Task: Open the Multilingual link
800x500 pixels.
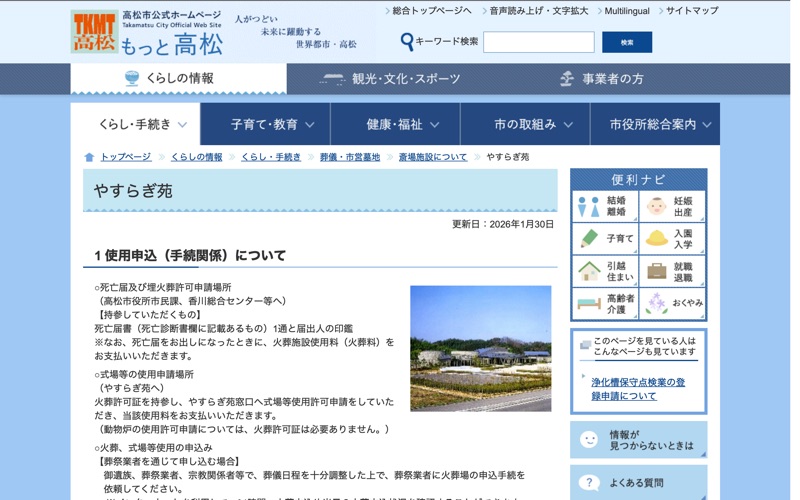Action: [x=627, y=11]
